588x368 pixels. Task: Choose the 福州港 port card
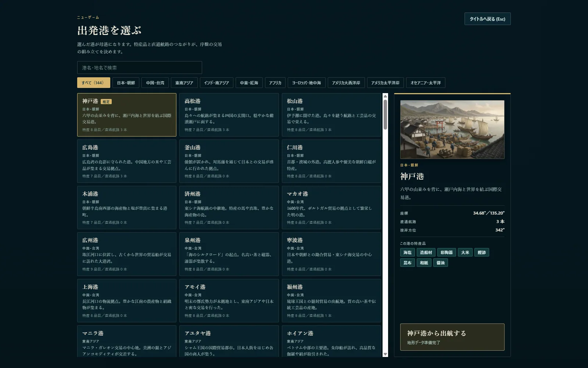click(331, 301)
